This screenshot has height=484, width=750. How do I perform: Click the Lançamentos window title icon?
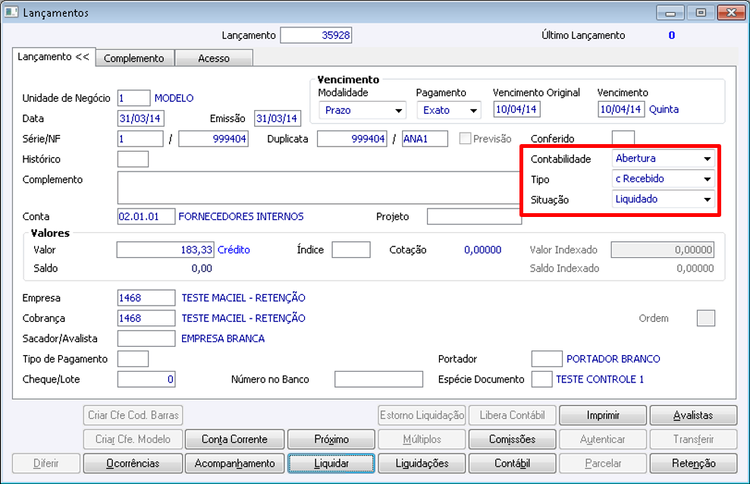[x=11, y=12]
